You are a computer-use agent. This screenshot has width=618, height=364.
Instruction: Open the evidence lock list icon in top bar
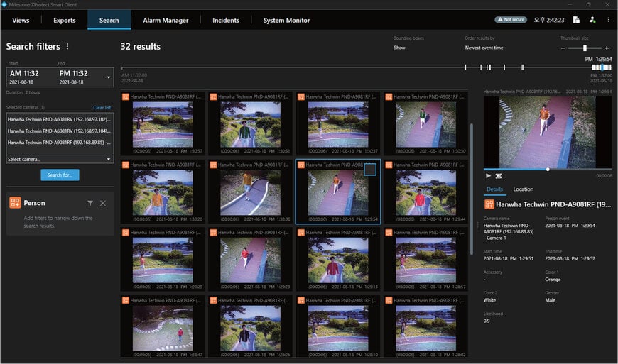pos(576,20)
